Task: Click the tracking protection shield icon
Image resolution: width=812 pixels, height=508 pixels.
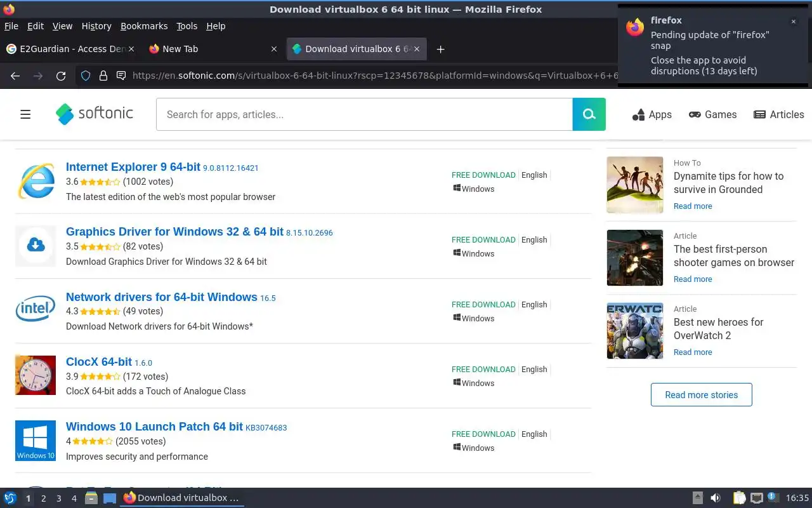Action: pos(86,76)
